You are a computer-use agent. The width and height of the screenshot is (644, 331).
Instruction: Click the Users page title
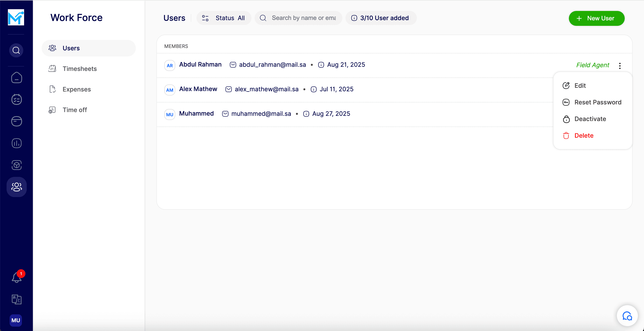pos(174,18)
